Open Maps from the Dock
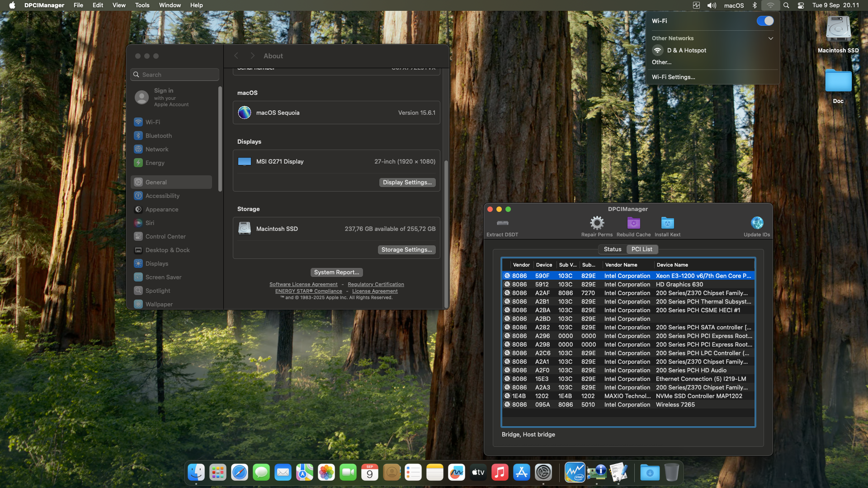Image resolution: width=868 pixels, height=488 pixels. (x=305, y=473)
